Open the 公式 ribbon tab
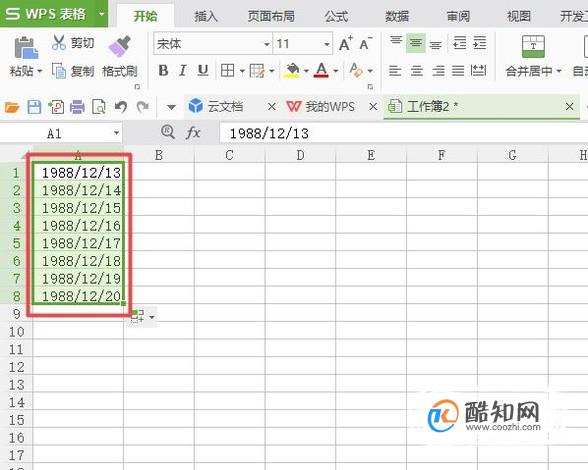 coord(336,16)
